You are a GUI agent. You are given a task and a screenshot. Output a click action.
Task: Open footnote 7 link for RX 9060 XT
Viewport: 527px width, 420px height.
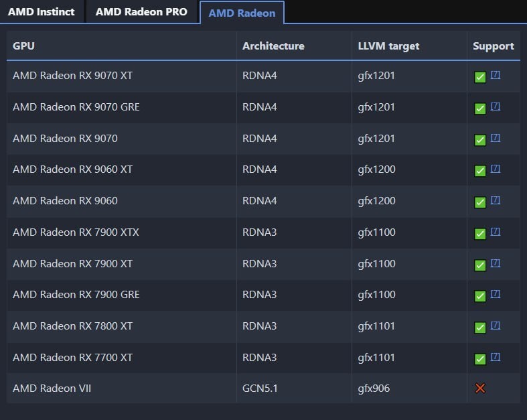[496, 169]
